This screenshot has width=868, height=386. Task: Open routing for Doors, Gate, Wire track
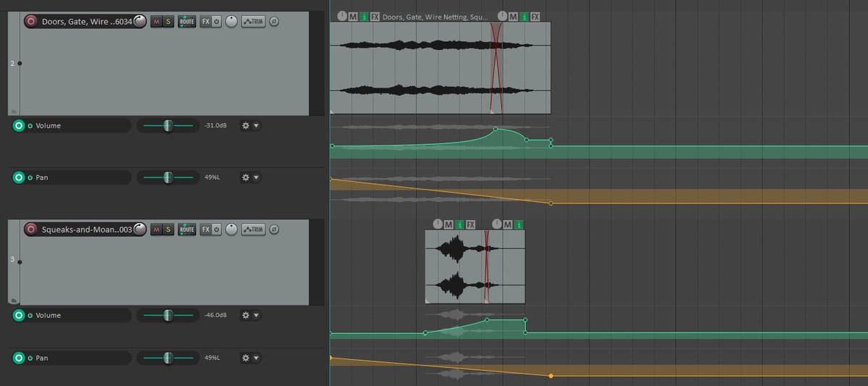pos(187,22)
